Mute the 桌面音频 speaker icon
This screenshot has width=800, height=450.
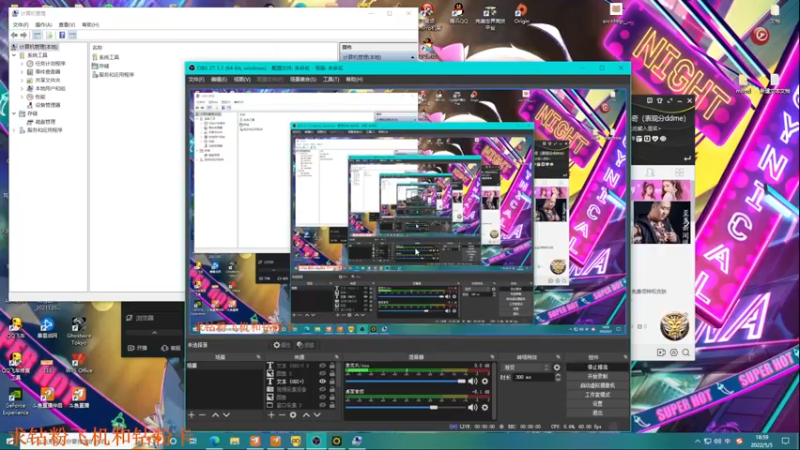(x=473, y=407)
